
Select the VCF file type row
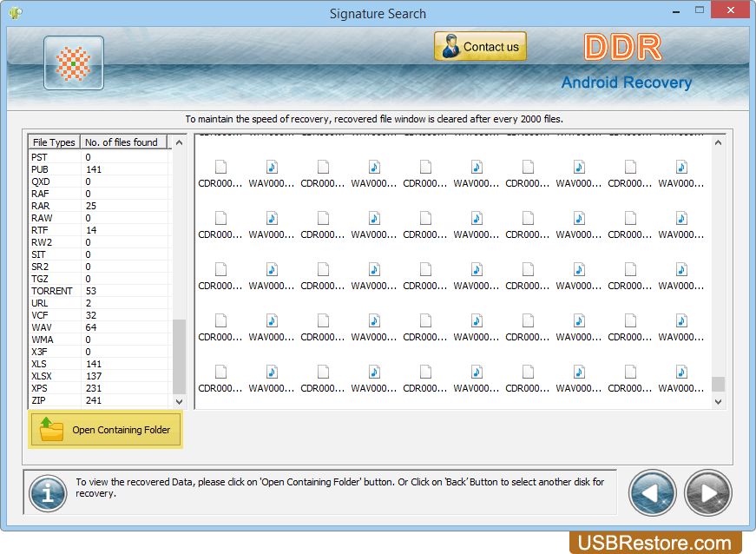(x=99, y=315)
